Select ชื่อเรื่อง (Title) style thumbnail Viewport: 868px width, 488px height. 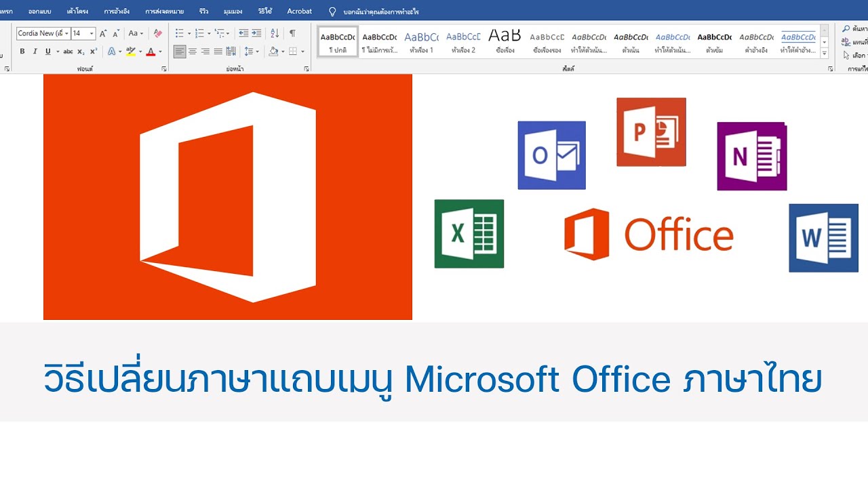[x=505, y=43]
